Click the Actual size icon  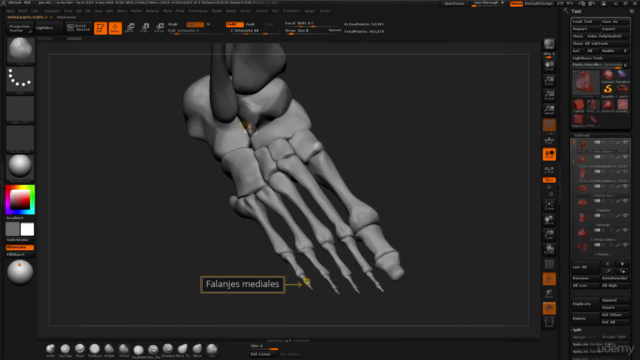coord(549,96)
